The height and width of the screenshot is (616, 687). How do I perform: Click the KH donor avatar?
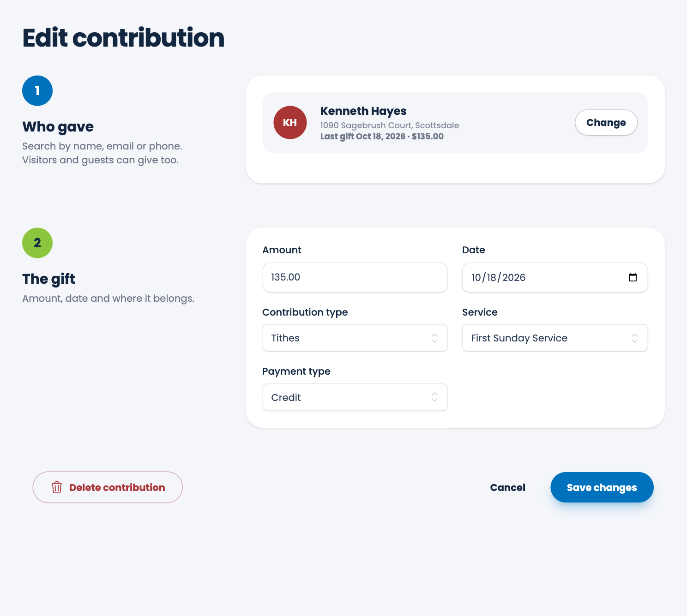290,122
